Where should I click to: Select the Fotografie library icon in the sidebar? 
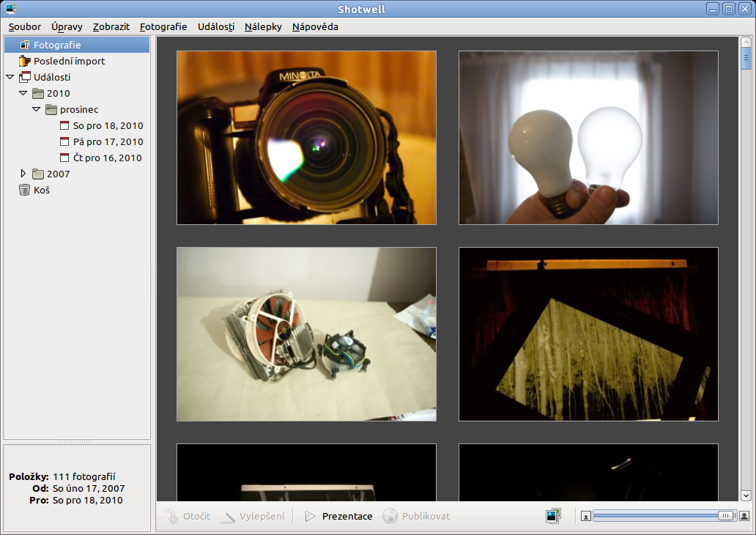tap(25, 45)
